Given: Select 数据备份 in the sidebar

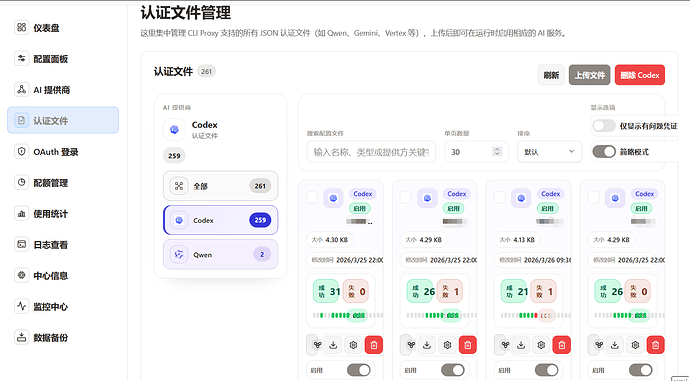Looking at the screenshot, I should pyautogui.click(x=63, y=338).
